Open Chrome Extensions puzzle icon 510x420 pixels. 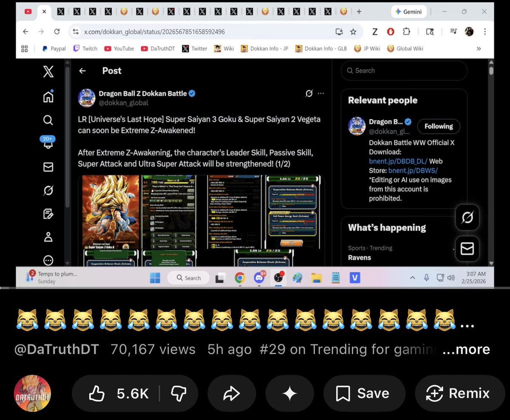[406, 31]
